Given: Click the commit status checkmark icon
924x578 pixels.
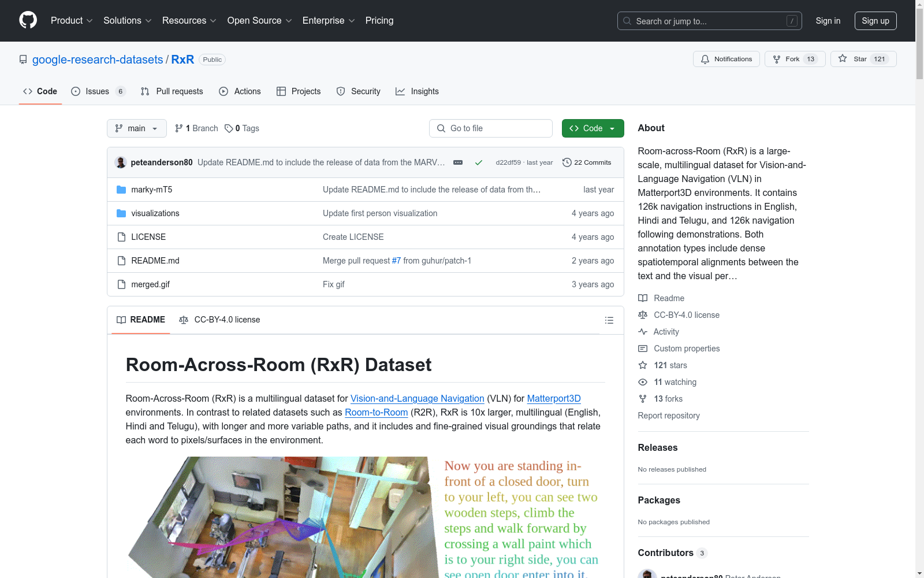Looking at the screenshot, I should click(x=479, y=162).
